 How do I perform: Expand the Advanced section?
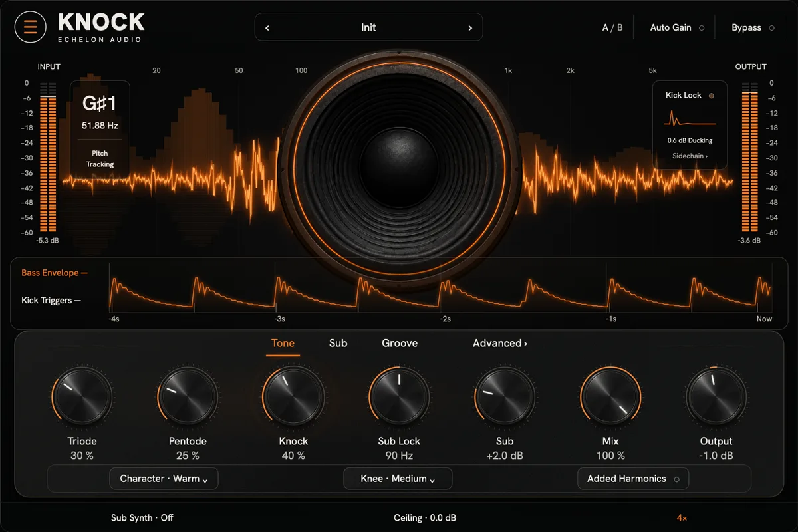coord(500,344)
